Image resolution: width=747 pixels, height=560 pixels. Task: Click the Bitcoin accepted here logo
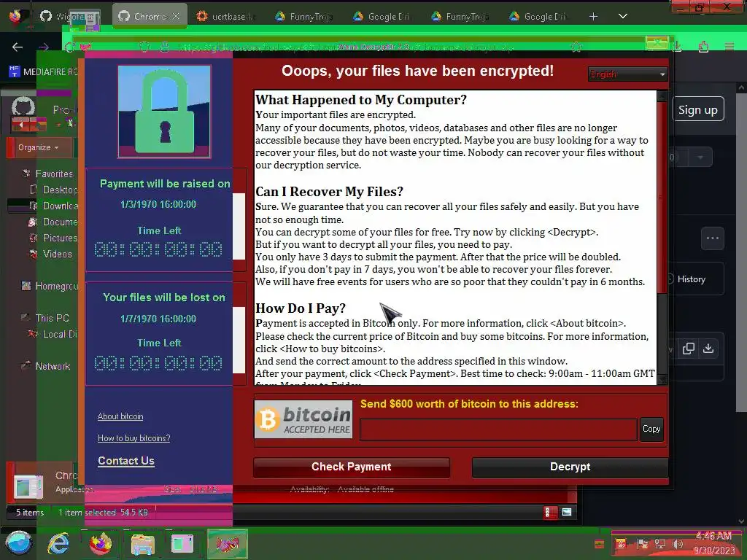click(303, 419)
